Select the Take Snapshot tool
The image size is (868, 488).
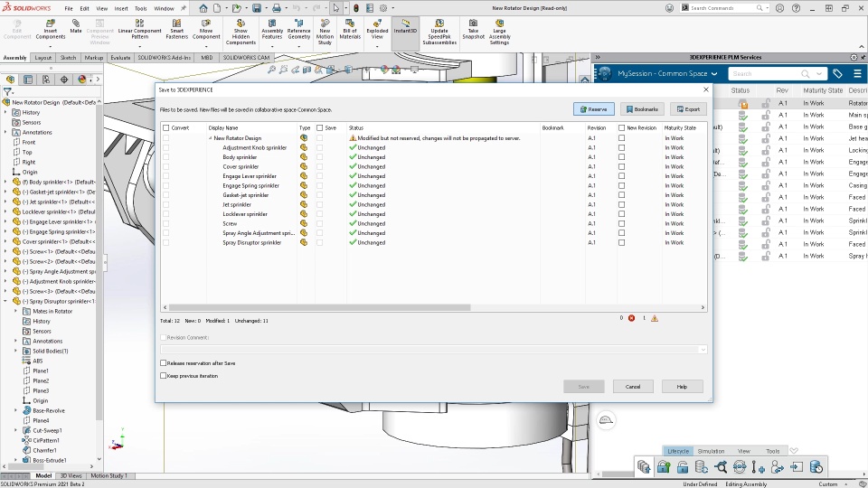[473, 23]
